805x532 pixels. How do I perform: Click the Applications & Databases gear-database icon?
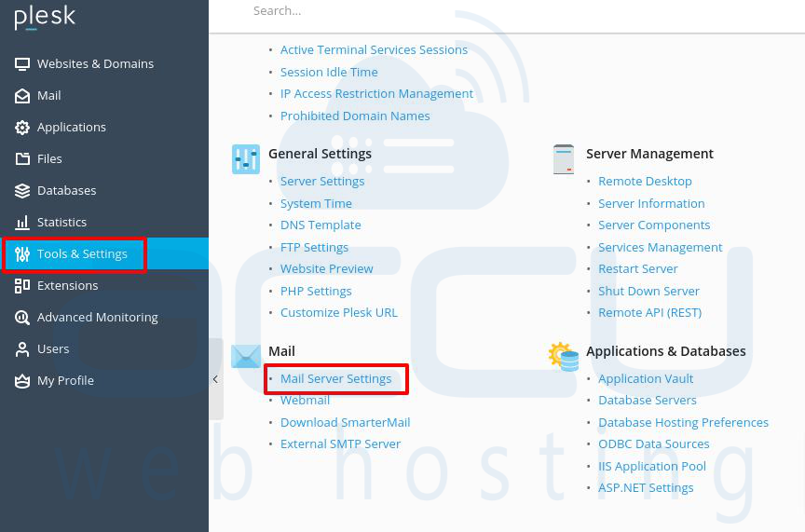[563, 357]
